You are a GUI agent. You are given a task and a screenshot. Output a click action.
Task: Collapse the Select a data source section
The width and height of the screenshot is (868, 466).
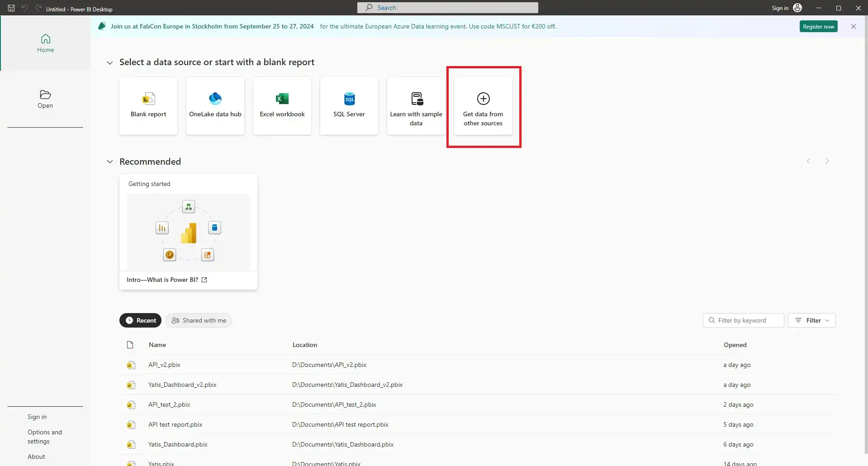click(x=110, y=62)
